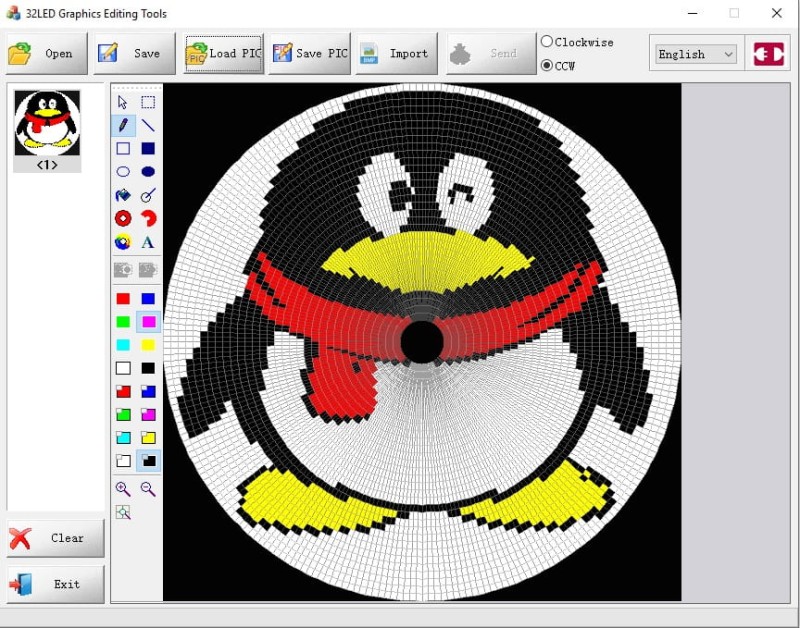Choose the green foreground color swatch
Image resolution: width=800 pixels, height=628 pixels.
123,322
